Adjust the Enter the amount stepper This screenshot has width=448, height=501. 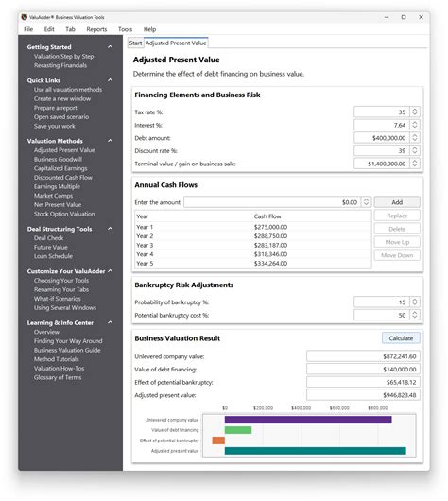point(366,202)
